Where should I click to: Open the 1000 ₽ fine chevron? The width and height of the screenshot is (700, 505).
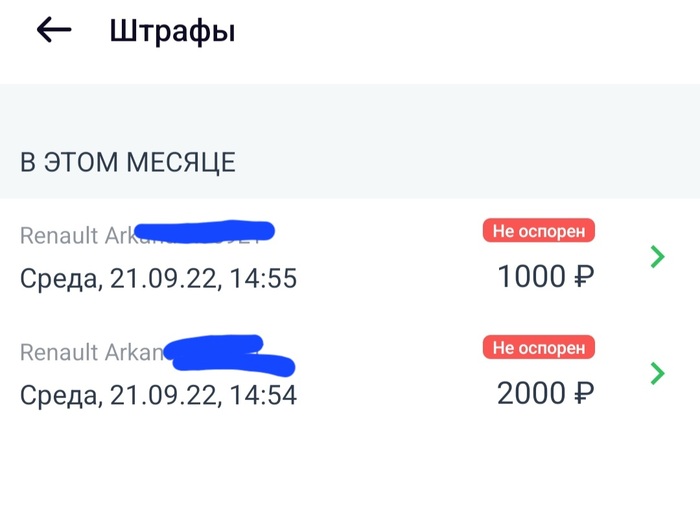[x=657, y=257]
